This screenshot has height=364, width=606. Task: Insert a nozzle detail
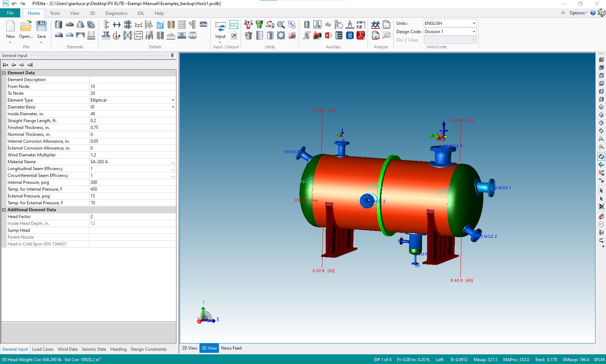[x=106, y=35]
